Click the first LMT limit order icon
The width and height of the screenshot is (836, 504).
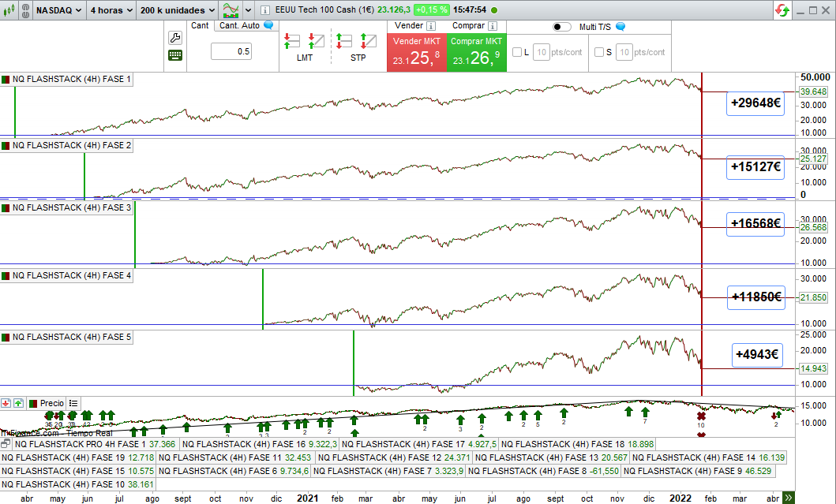click(x=292, y=41)
